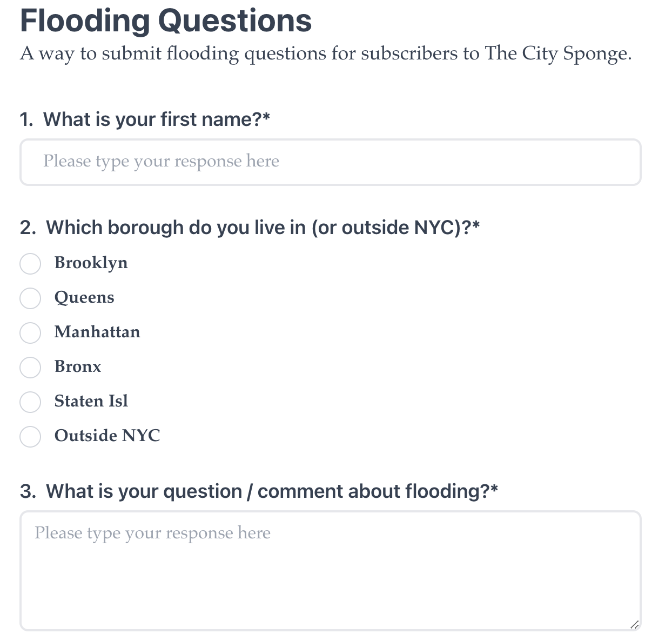This screenshot has width=672, height=640.
Task: Click the City Sponge subtitle description text
Action: (x=326, y=54)
